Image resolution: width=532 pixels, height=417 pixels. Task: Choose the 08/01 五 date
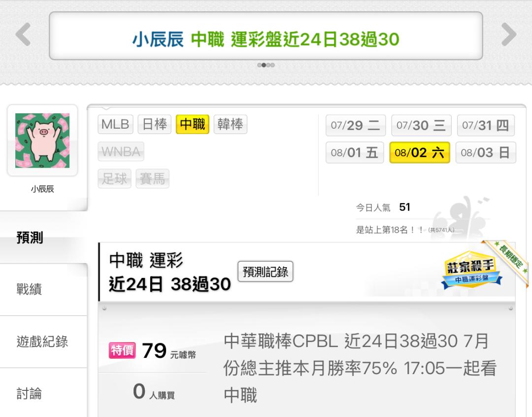pyautogui.click(x=355, y=152)
